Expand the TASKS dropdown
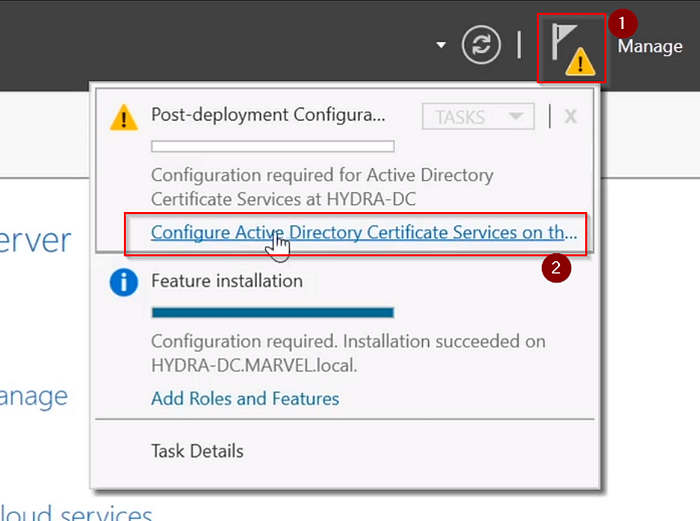Viewport: 700px width, 521px height. coord(478,116)
